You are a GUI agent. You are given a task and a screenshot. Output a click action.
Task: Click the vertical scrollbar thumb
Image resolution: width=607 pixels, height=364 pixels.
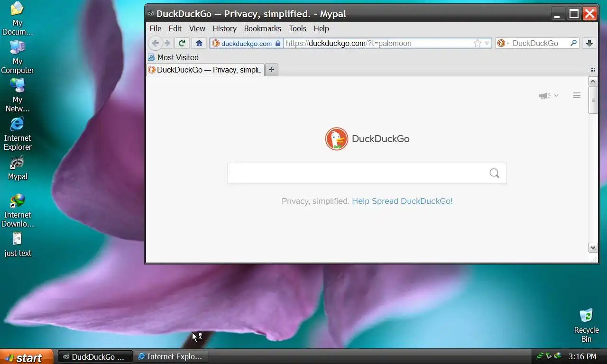[x=593, y=100]
